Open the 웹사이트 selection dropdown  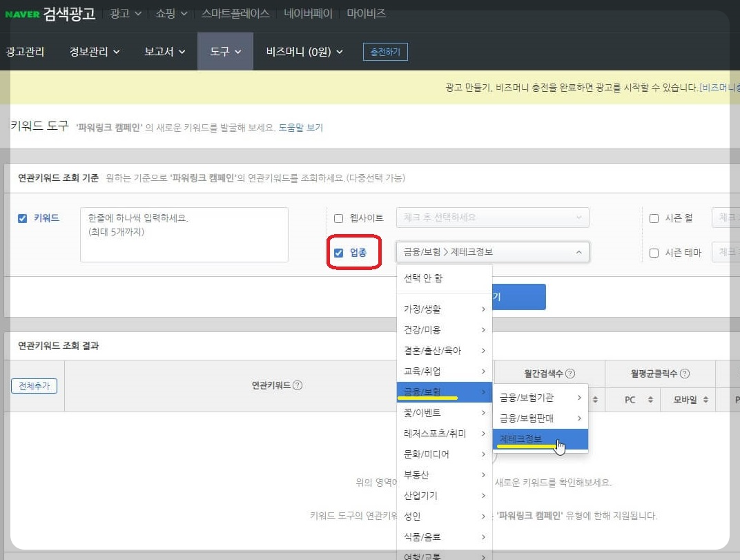(x=493, y=218)
